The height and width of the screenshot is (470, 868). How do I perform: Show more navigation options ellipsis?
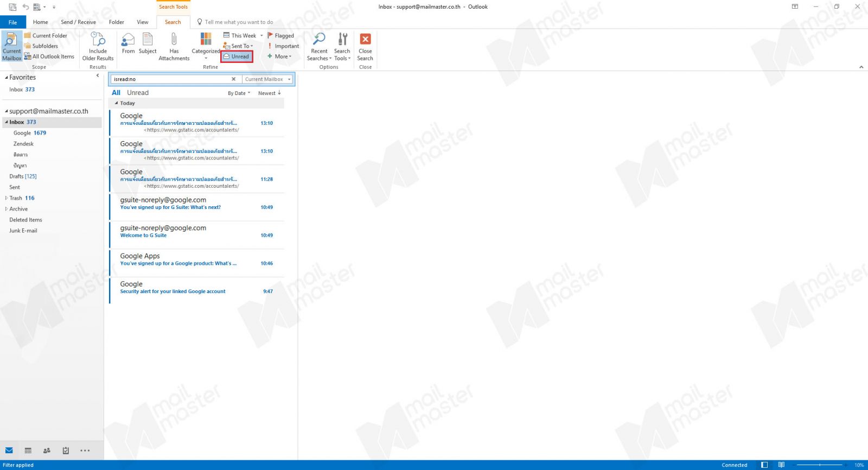coord(85,450)
